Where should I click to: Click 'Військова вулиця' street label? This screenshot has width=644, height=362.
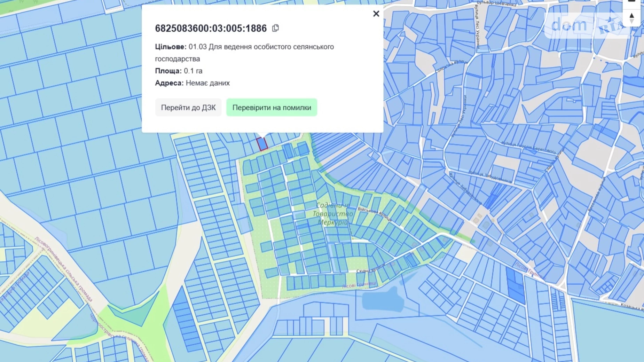click(x=375, y=214)
